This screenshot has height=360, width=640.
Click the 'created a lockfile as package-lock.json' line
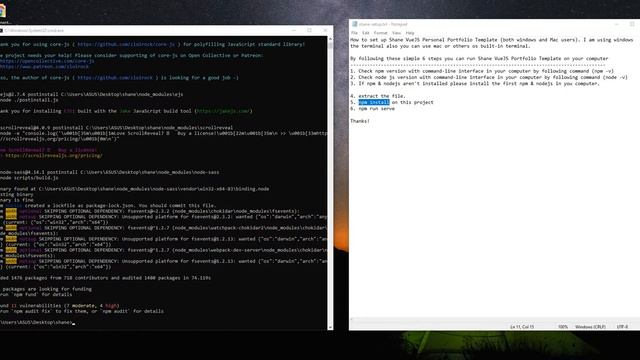108,206
